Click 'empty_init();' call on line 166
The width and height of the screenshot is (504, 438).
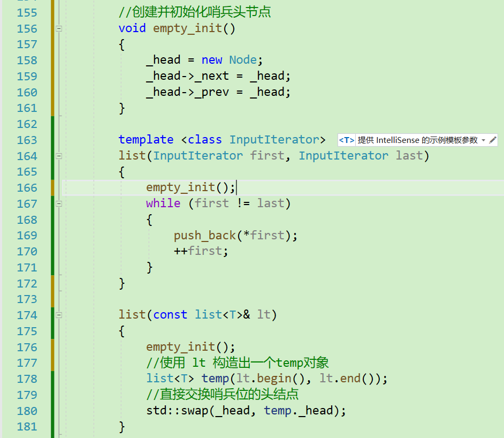(x=190, y=188)
